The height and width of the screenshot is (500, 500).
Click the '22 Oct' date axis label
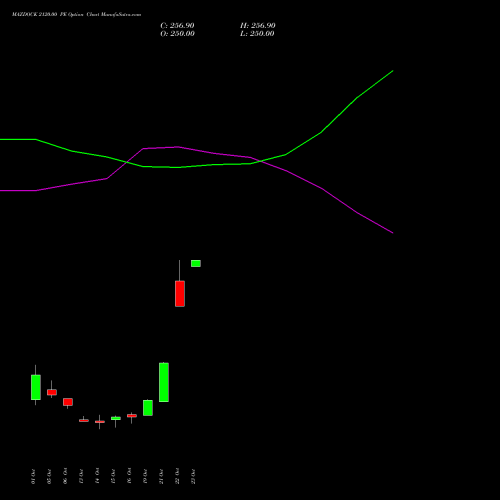coord(177,476)
